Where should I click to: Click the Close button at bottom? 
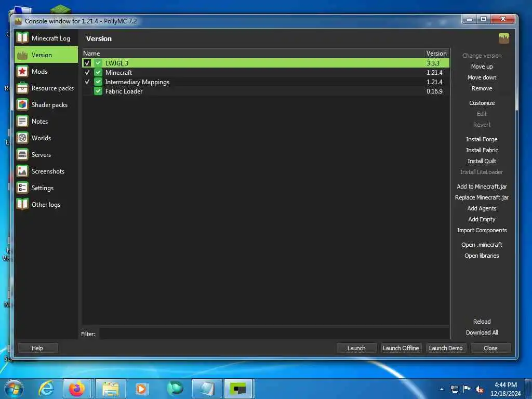coord(490,348)
